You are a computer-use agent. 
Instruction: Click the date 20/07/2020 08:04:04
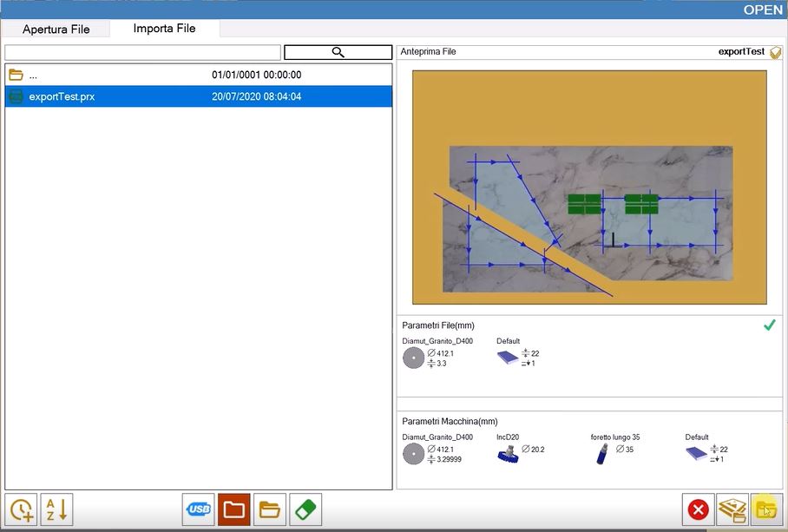pyautogui.click(x=256, y=96)
